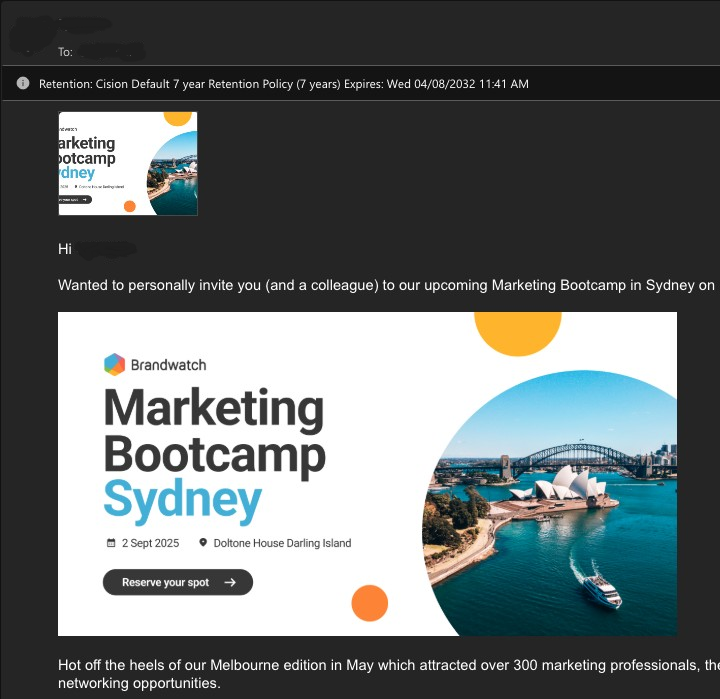
Task: Click the Sydney Harbour photo in banner
Action: [x=550, y=503]
